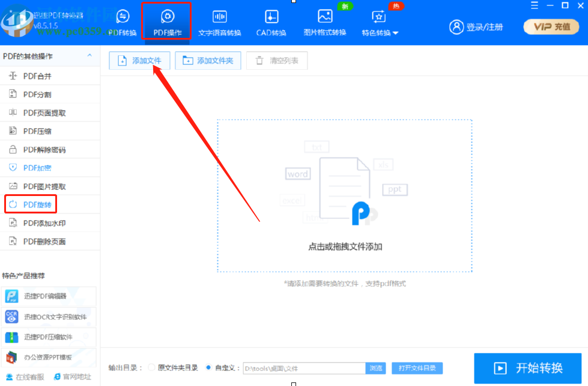Screen dimensions: 588x386
Task: Select the PDF旋转 rotation tool
Action: tap(36, 204)
